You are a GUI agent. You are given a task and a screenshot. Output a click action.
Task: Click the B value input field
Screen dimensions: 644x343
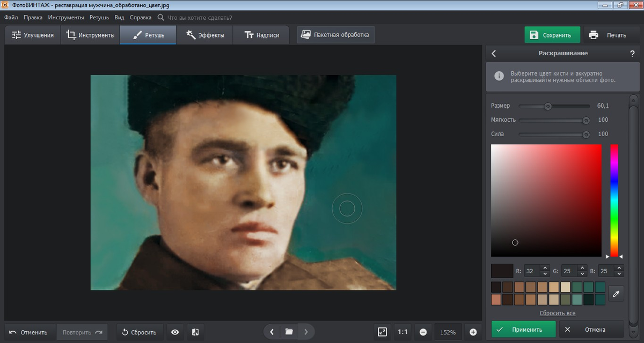[x=607, y=271]
